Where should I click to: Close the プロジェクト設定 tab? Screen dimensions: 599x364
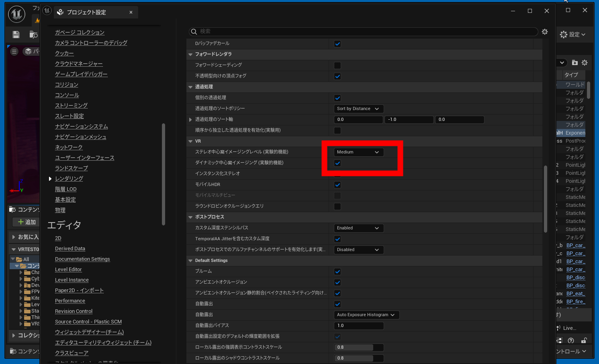tap(131, 12)
